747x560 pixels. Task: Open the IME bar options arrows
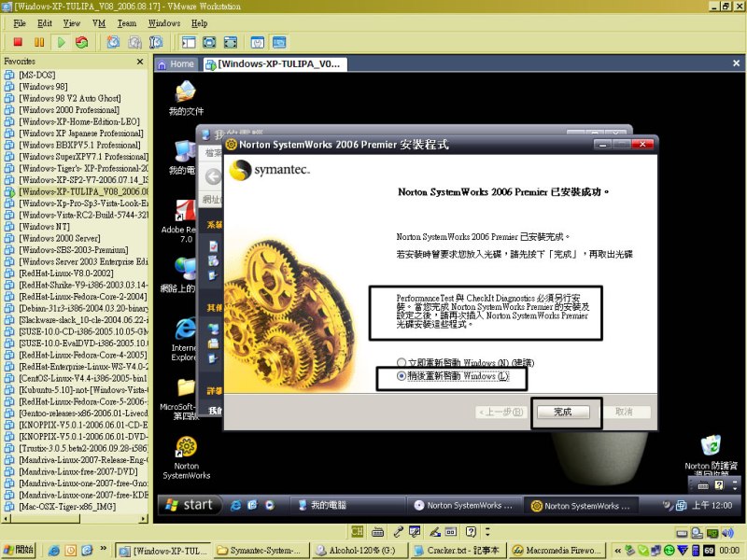[x=486, y=531]
